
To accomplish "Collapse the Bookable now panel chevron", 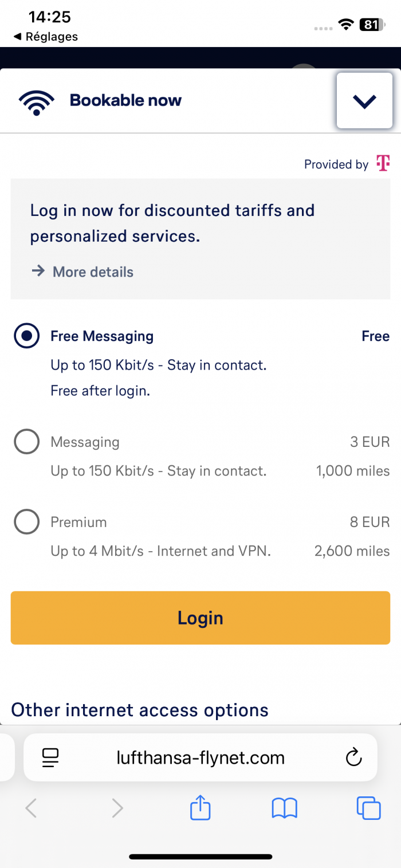I will [364, 101].
